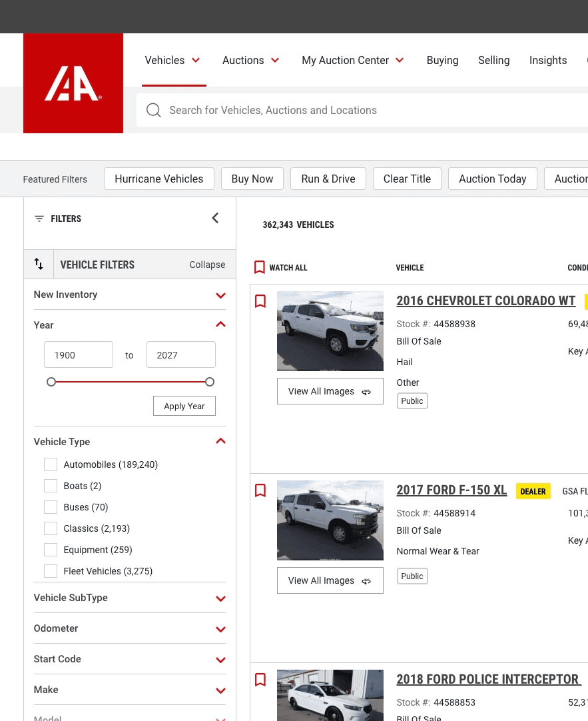Collapse filters panel with left chevron

[215, 218]
